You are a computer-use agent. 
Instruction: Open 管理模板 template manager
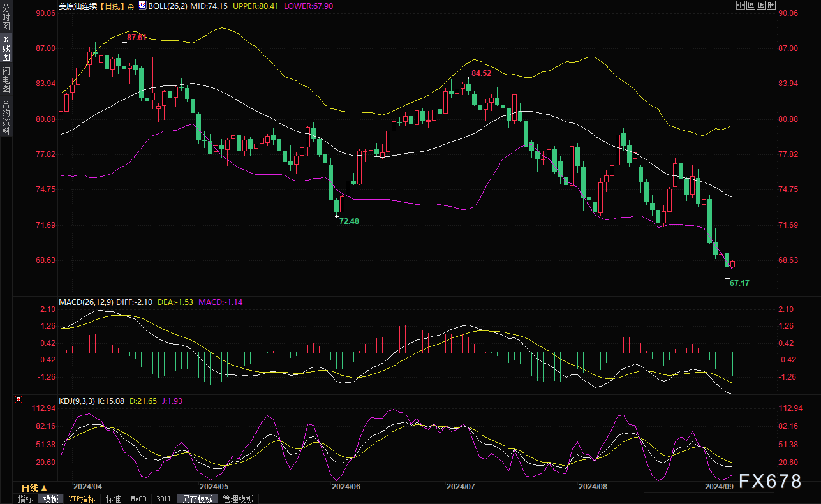click(x=238, y=499)
